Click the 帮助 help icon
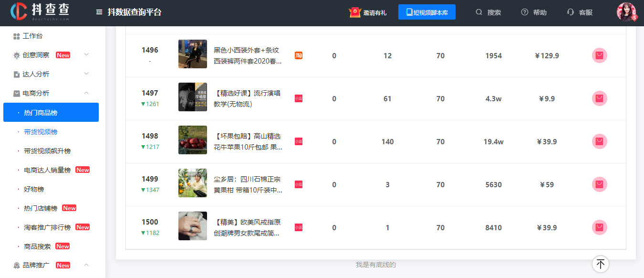Image resolution: width=644 pixels, height=278 pixels. 525,12
